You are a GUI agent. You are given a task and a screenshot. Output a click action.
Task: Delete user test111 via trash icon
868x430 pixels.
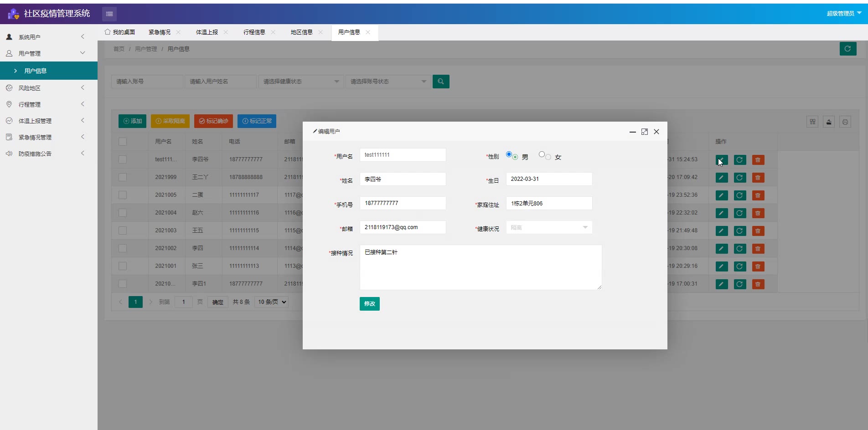point(758,160)
